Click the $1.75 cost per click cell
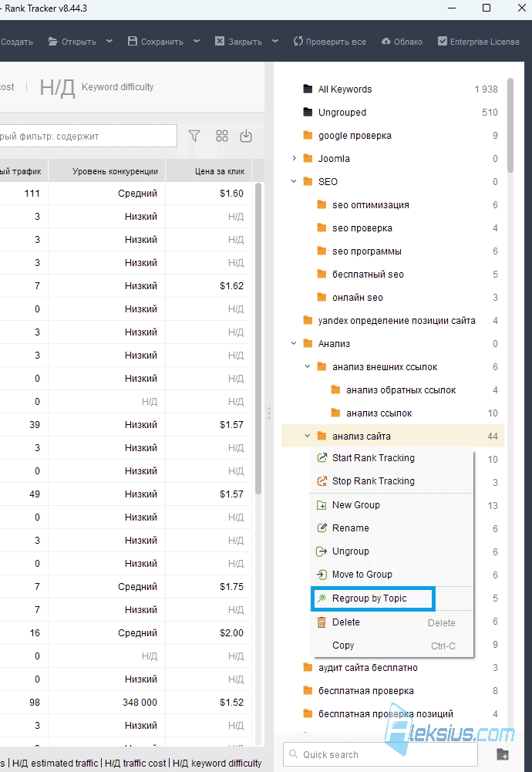Image resolution: width=532 pixels, height=772 pixels. click(209, 586)
